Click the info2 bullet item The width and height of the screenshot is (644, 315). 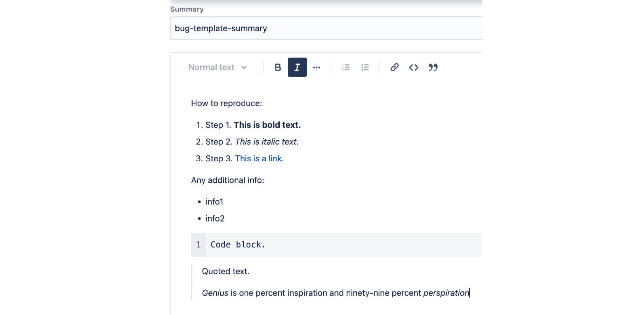tap(215, 218)
